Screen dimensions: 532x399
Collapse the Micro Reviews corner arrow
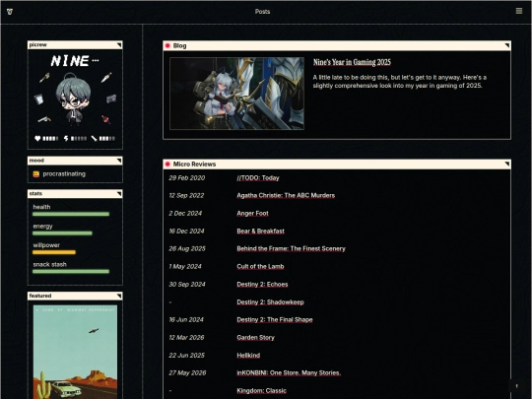507,164
